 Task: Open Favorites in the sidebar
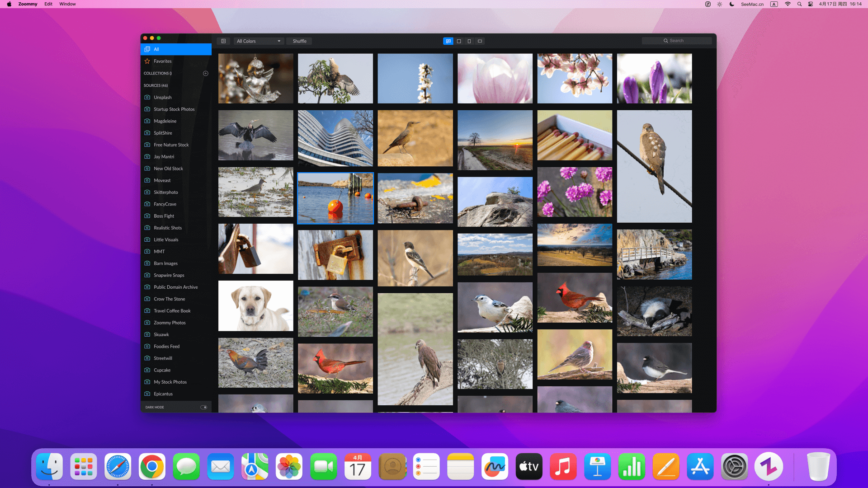(x=162, y=61)
